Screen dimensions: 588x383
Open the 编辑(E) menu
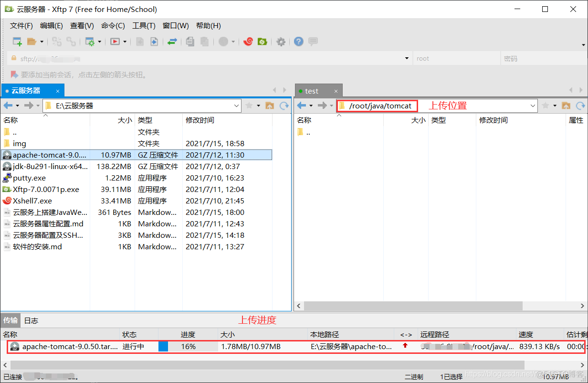52,26
